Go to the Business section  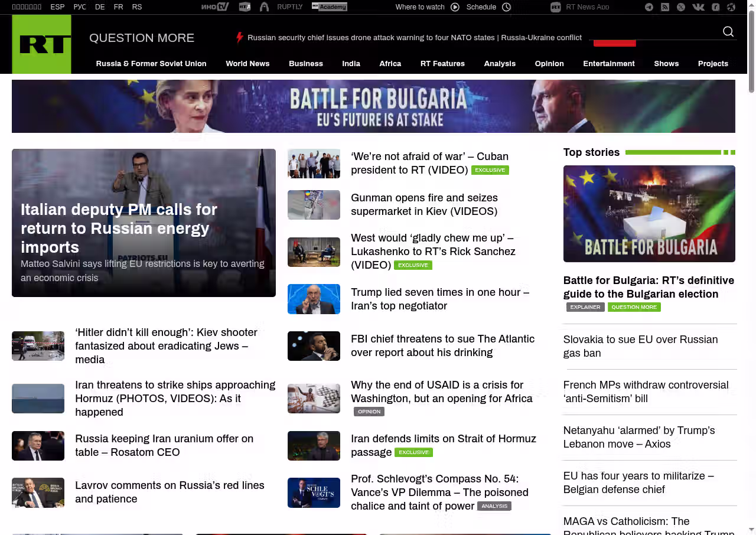pos(306,64)
